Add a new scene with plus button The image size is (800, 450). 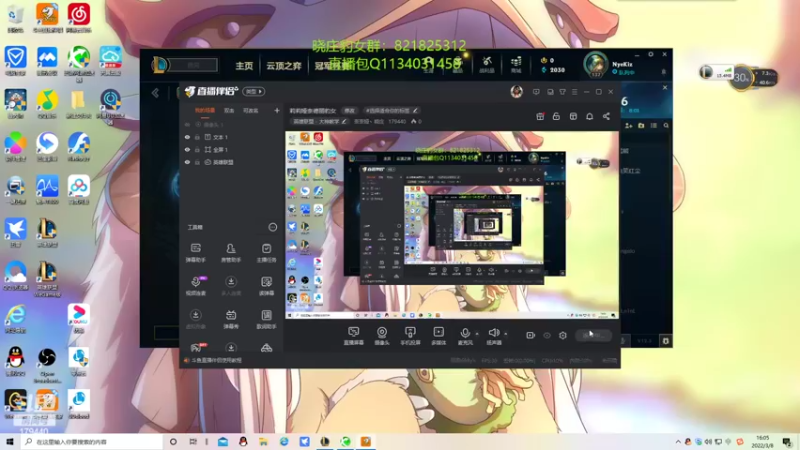pos(277,110)
